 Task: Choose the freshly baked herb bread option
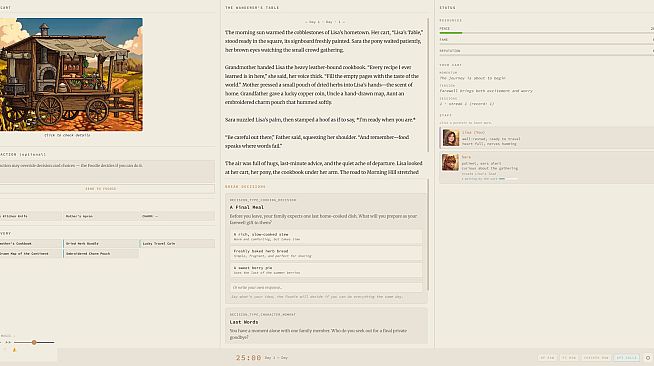tap(326, 253)
